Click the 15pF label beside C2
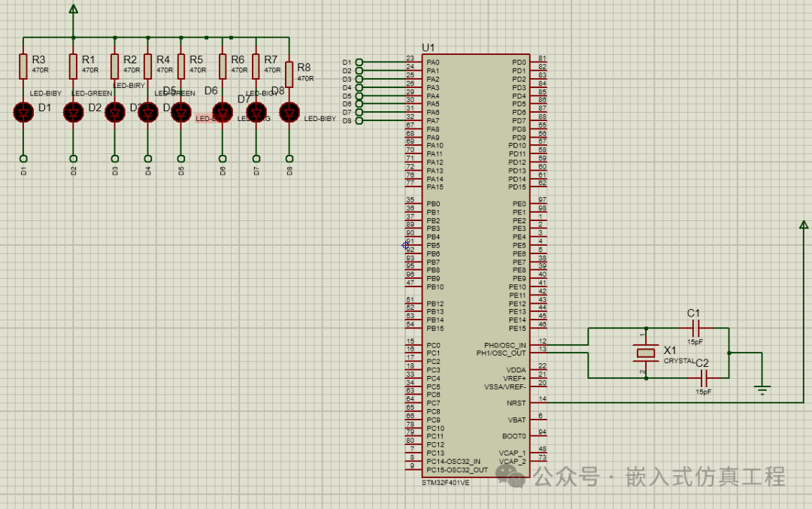Screen dimensions: 812x509 (702, 392)
